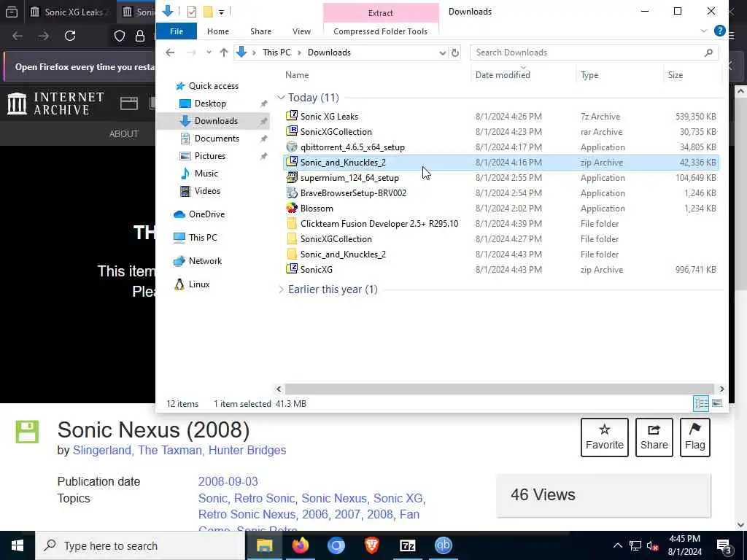This screenshot has height=560, width=747.
Task: Click the Internet Archive web icon
Action: coord(128,104)
